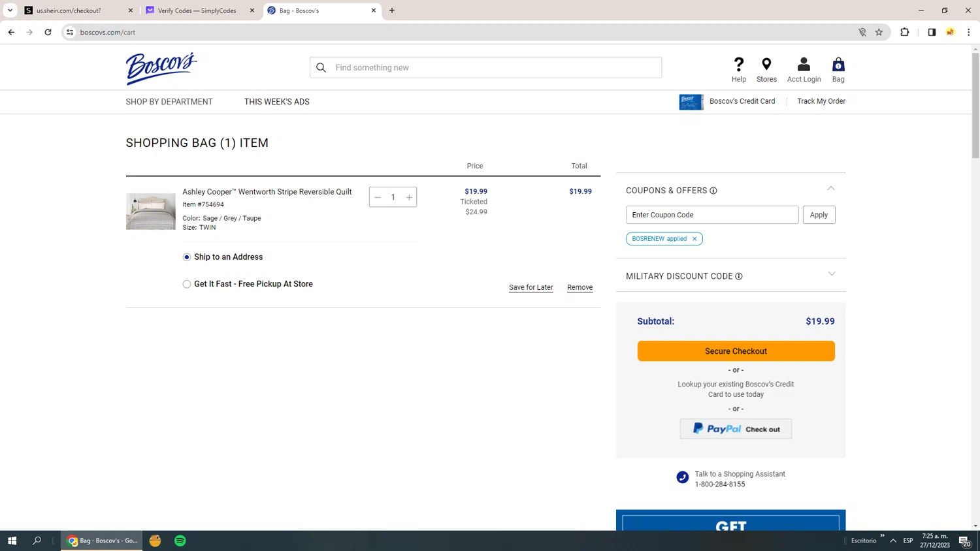980x551 pixels.
Task: Close the Verify Codes SimplyCodes tab
Action: pyautogui.click(x=252, y=10)
